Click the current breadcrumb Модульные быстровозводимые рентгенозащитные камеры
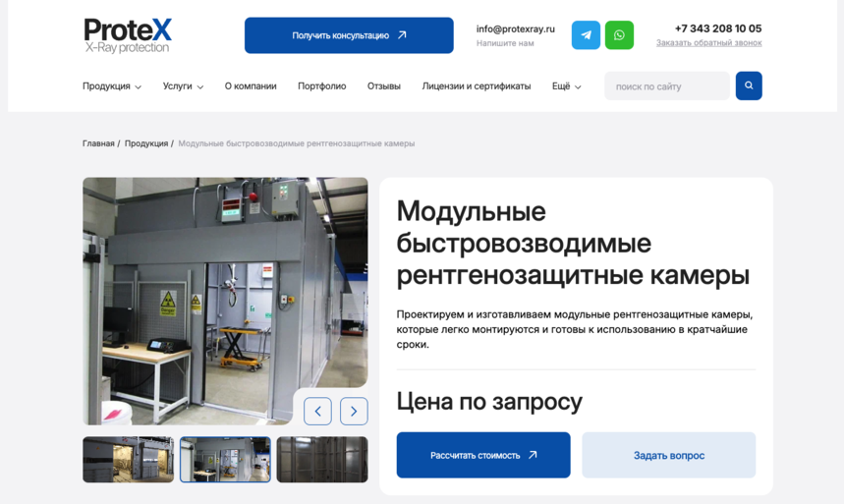This screenshot has width=844, height=504. [296, 143]
